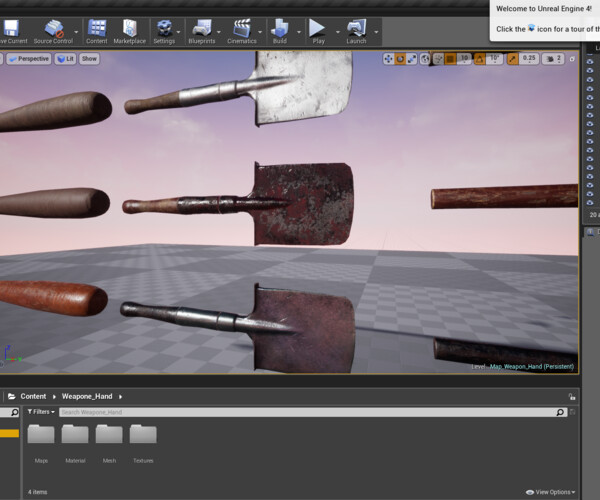600x500 pixels.
Task: Select the Mesh folder
Action: coord(109,443)
